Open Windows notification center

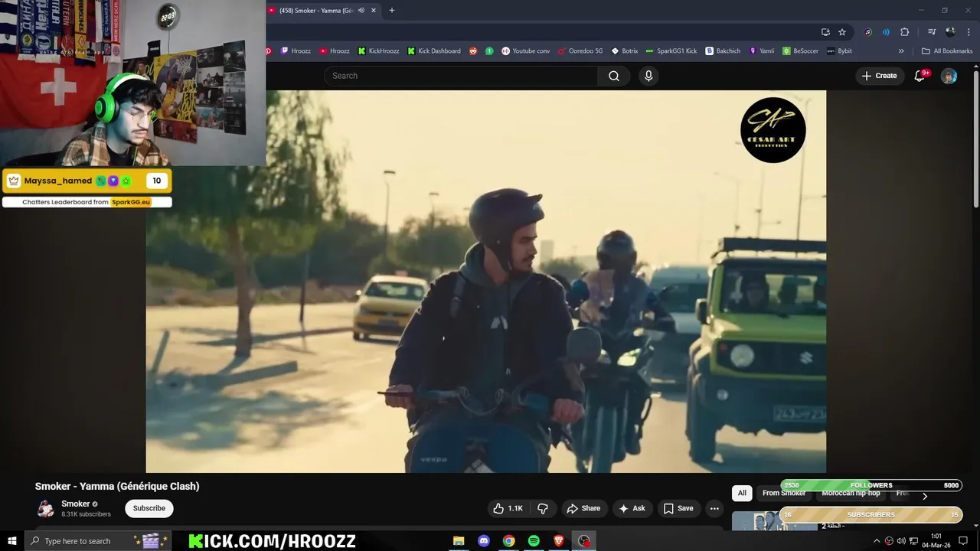coord(963,541)
